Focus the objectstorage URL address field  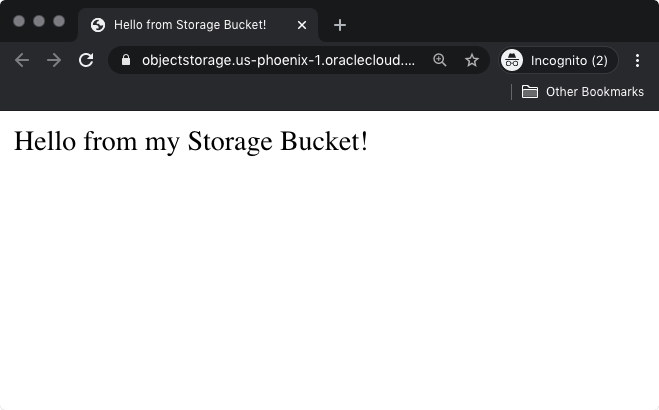tap(278, 60)
